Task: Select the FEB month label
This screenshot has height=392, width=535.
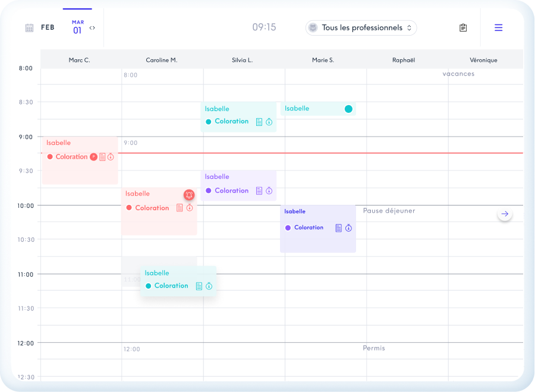Action: [x=48, y=27]
